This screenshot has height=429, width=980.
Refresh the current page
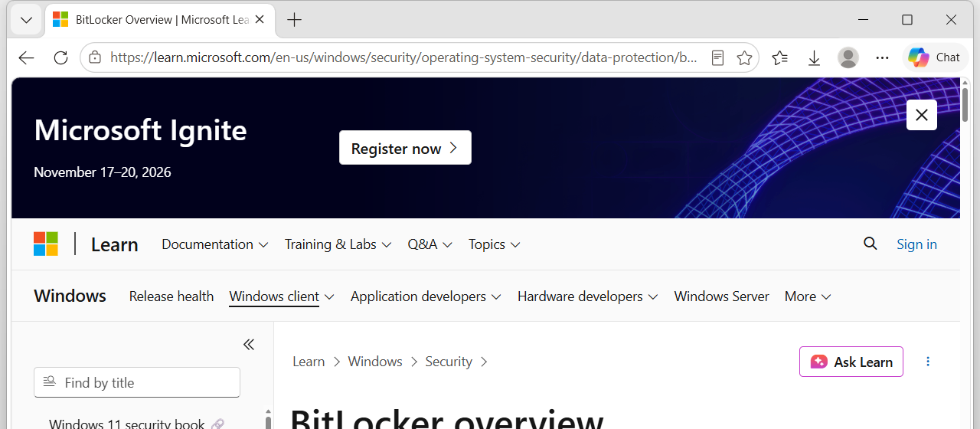point(61,57)
